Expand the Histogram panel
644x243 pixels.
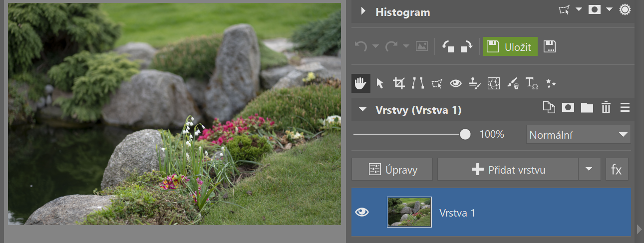pos(363,11)
